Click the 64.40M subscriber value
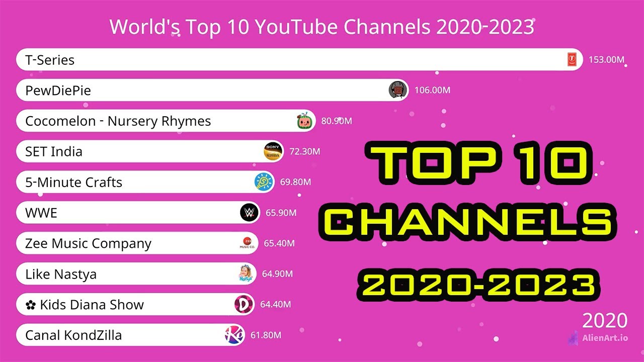644x362 pixels. click(275, 304)
